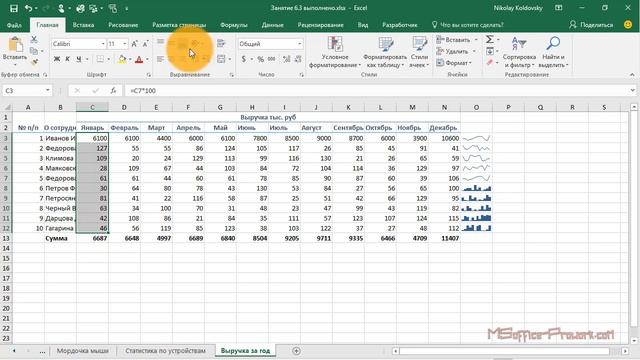This screenshot has width=640, height=360.
Task: Increase the font size
Action: pyautogui.click(x=134, y=44)
